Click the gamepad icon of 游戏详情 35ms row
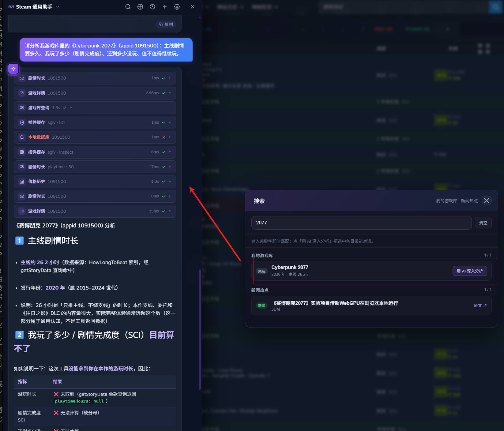This screenshot has height=431, width=504. (22, 211)
